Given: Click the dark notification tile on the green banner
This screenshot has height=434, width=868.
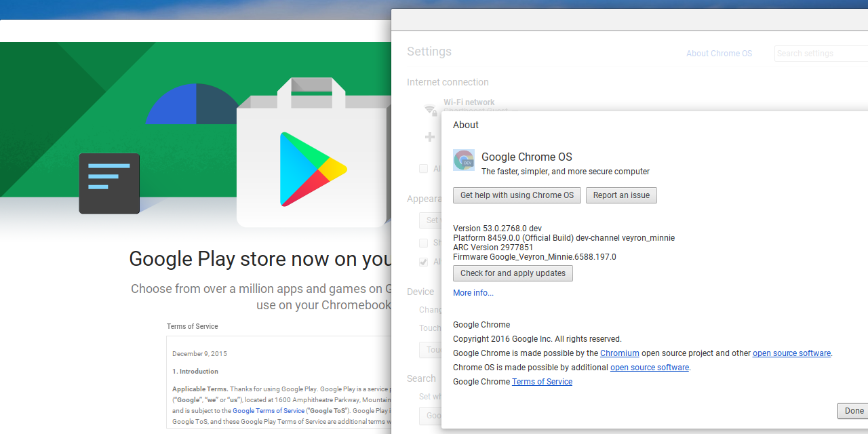Looking at the screenshot, I should point(109,183).
